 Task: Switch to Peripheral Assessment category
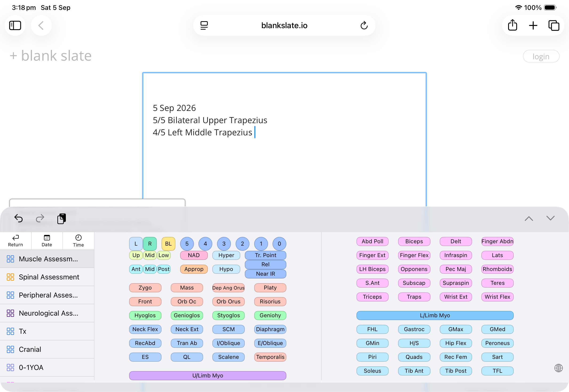click(x=47, y=295)
